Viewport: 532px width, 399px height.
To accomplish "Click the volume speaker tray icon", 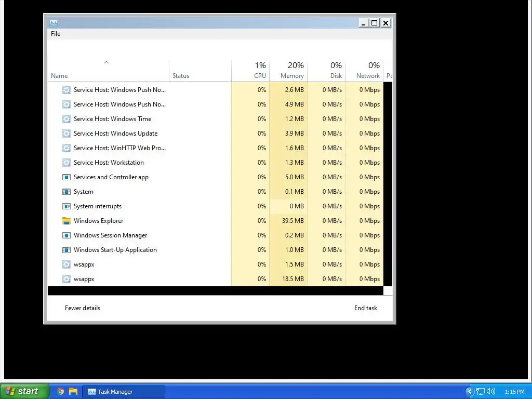I will click(x=490, y=392).
